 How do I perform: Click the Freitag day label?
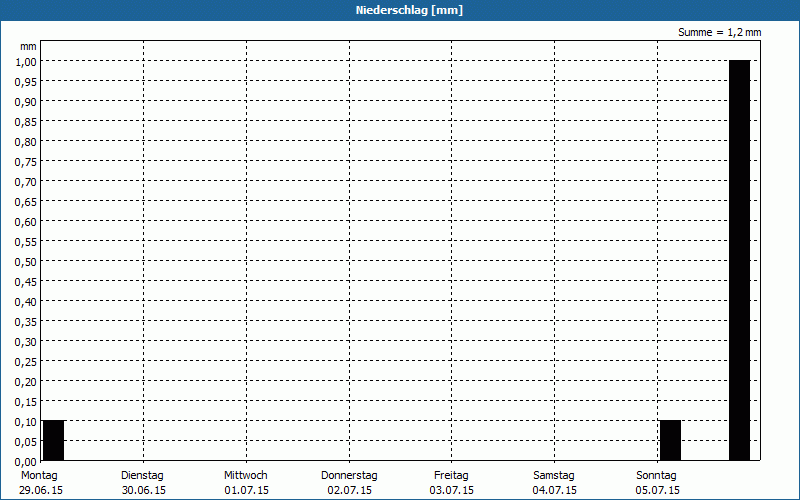point(451,475)
